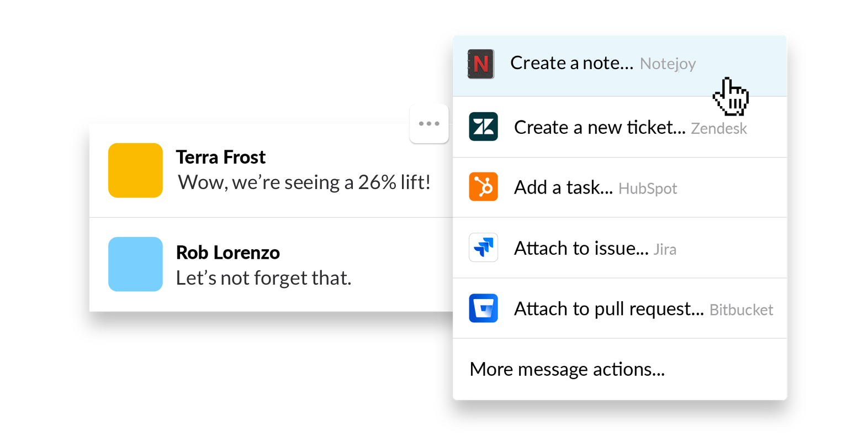The width and height of the screenshot is (868, 435).
Task: Choose Attach to issue action
Action: 620,248
